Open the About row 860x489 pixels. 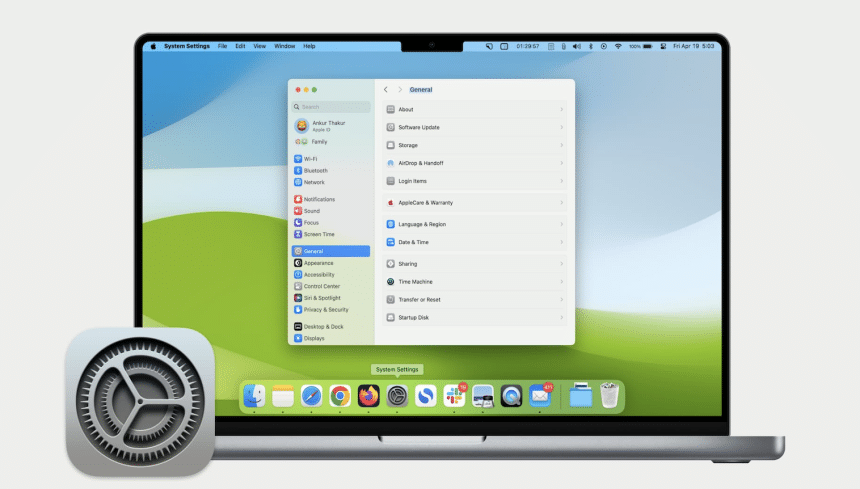click(x=475, y=110)
